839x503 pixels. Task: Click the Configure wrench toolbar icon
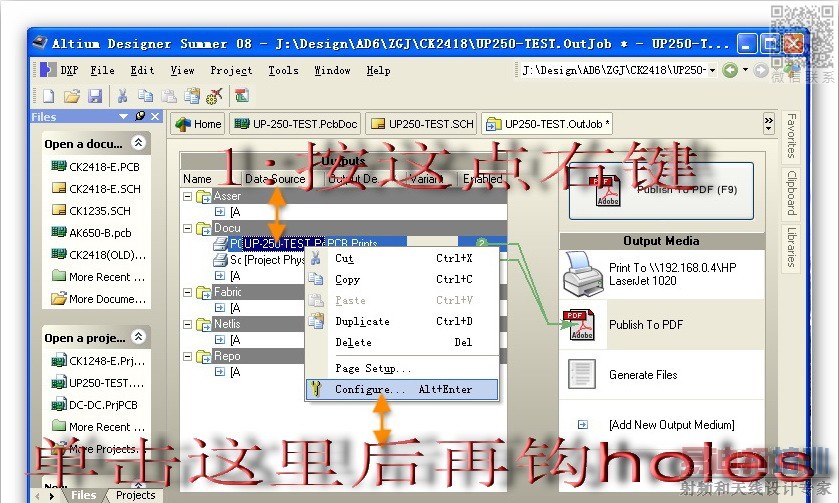pyautogui.click(x=214, y=96)
